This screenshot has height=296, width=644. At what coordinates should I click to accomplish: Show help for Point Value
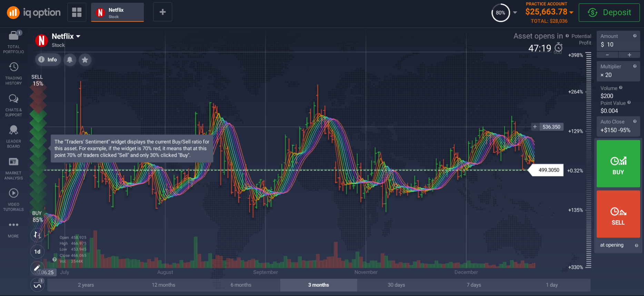[629, 102]
